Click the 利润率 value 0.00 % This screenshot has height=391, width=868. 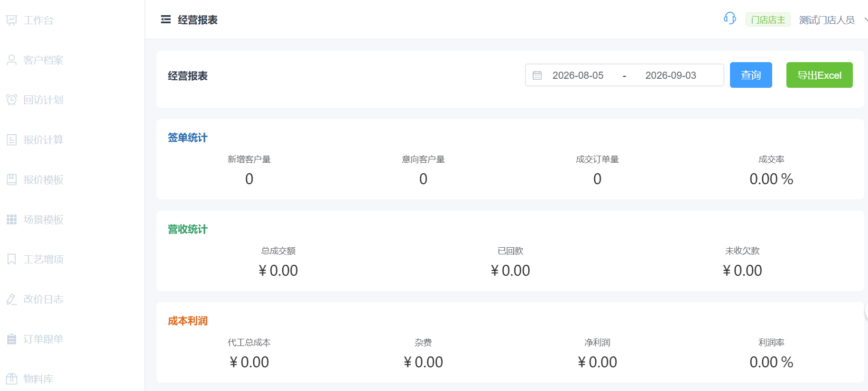771,362
